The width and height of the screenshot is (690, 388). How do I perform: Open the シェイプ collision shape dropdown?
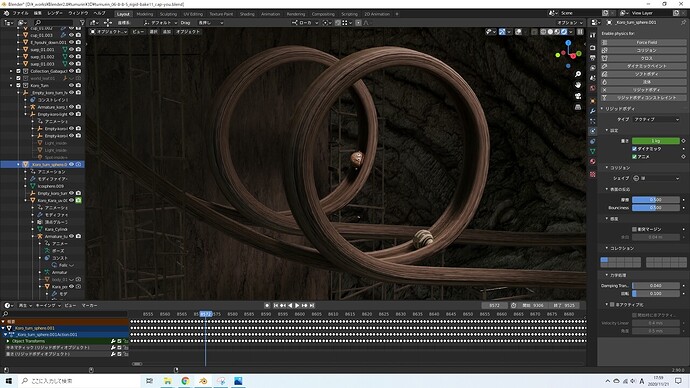[656, 178]
